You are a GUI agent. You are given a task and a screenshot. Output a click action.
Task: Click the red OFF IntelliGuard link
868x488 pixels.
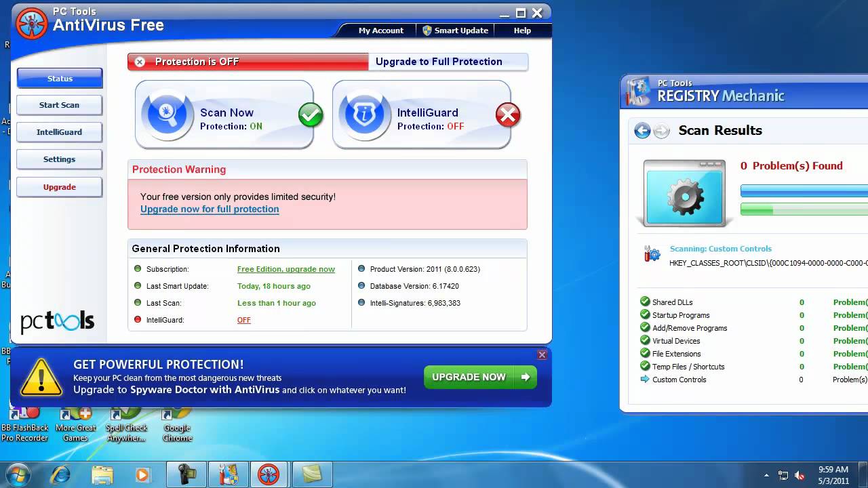(244, 320)
